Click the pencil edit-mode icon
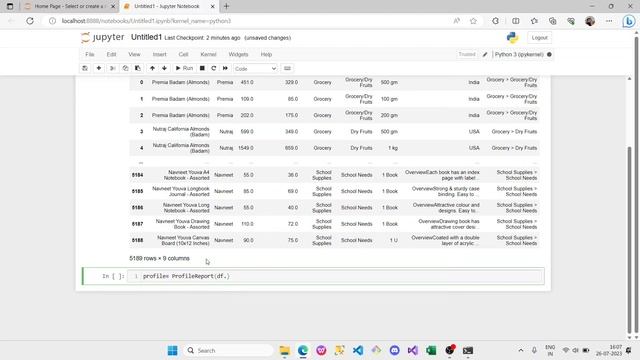This screenshot has height=360, width=640. click(x=485, y=54)
